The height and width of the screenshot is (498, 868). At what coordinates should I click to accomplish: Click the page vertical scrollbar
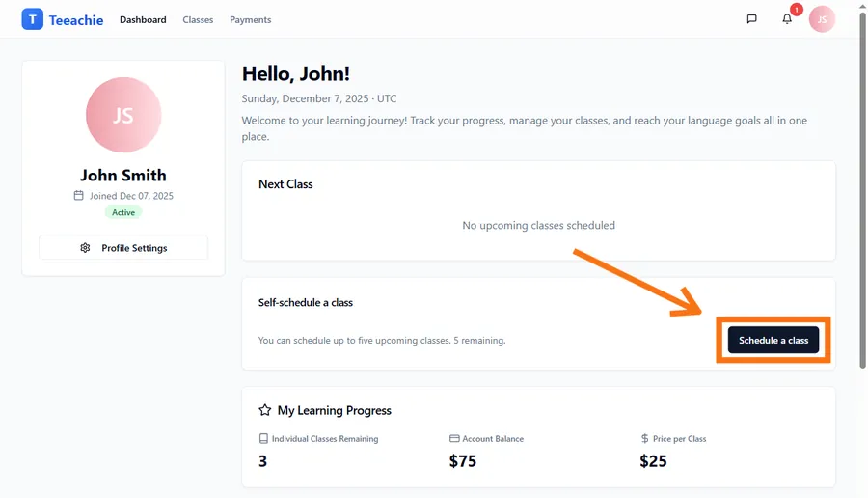[x=861, y=193]
